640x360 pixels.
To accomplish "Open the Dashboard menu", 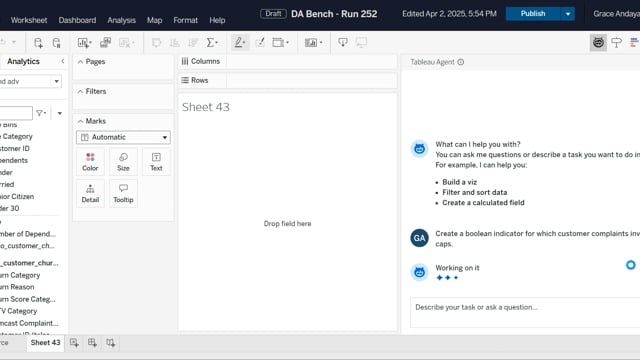I will [77, 20].
